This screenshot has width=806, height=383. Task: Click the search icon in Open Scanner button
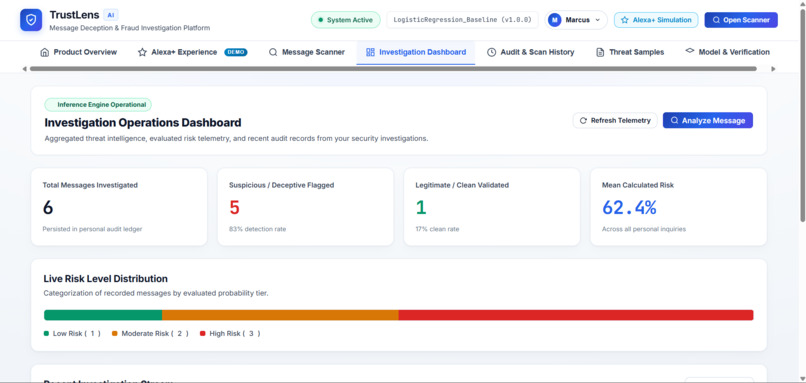coord(716,20)
